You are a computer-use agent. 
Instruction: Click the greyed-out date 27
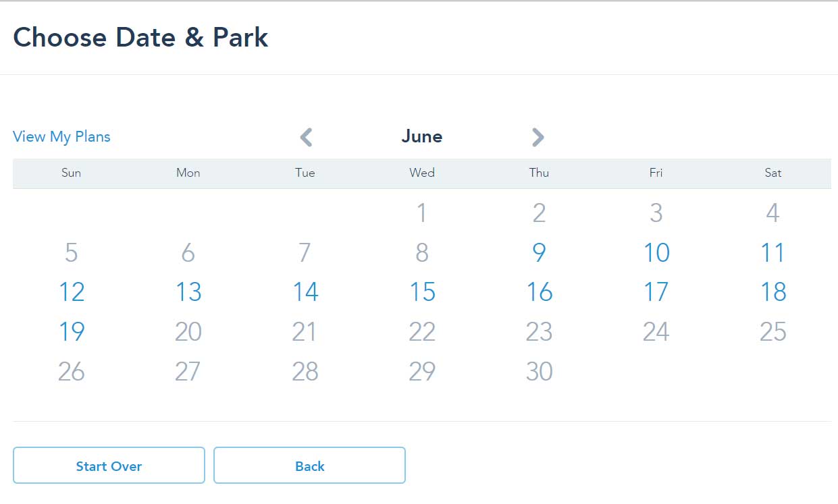[188, 372]
